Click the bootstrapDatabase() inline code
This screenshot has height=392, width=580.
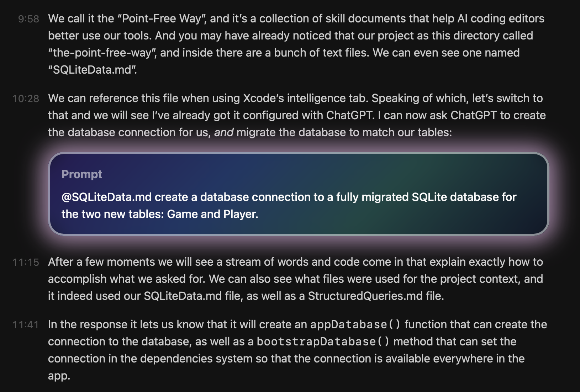(323, 341)
